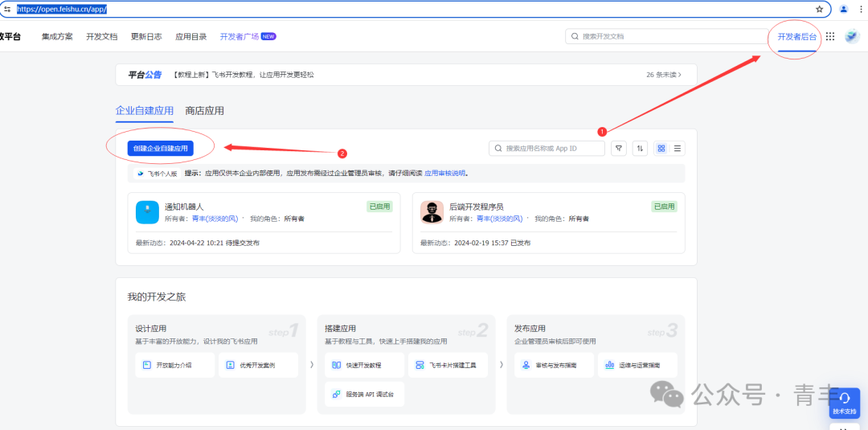Click the 设计应用 step heading

(x=151, y=328)
